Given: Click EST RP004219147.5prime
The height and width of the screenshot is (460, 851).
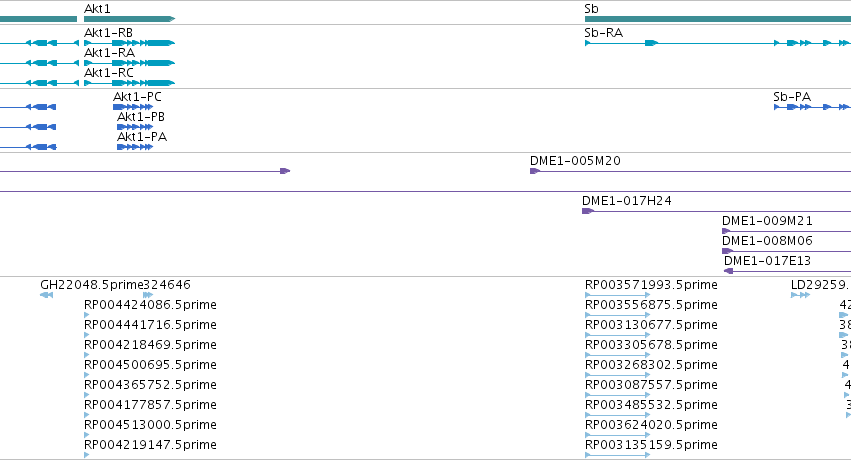Looking at the screenshot, I should (x=150, y=445).
